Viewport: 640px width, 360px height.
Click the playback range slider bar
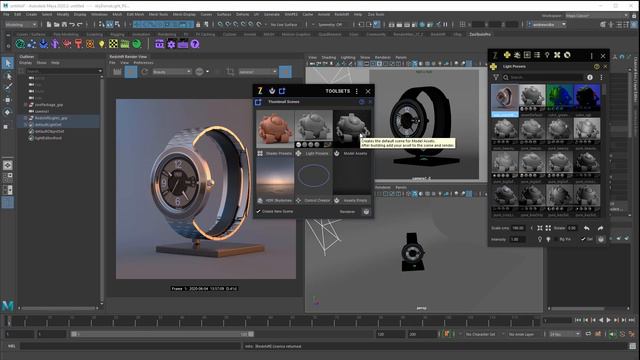coord(162,334)
